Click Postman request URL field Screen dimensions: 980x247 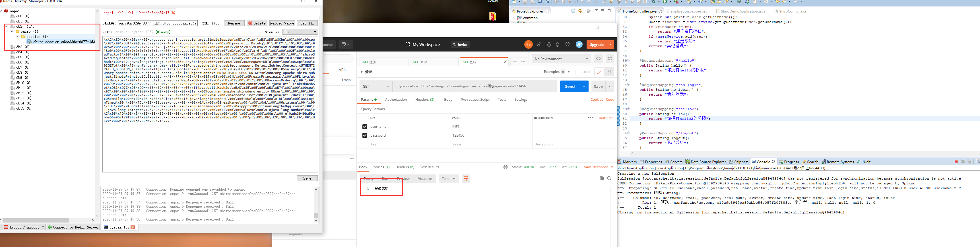point(475,87)
